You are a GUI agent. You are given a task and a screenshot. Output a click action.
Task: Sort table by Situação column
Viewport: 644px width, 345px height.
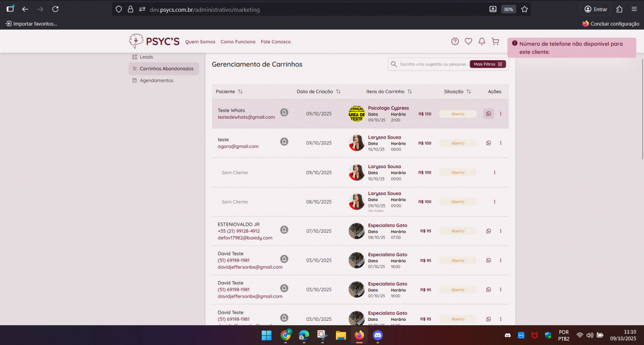pos(469,92)
